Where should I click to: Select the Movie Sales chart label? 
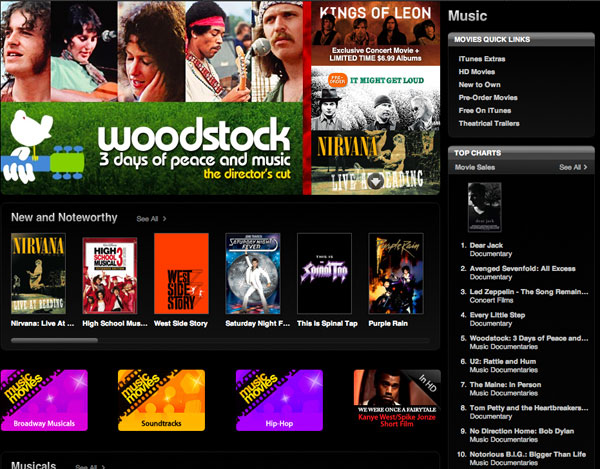pos(475,167)
